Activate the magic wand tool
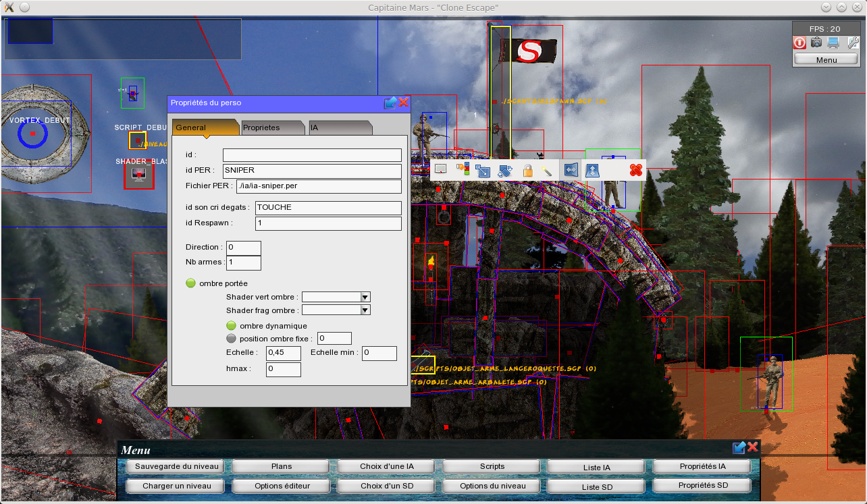This screenshot has width=867, height=504. [548, 170]
